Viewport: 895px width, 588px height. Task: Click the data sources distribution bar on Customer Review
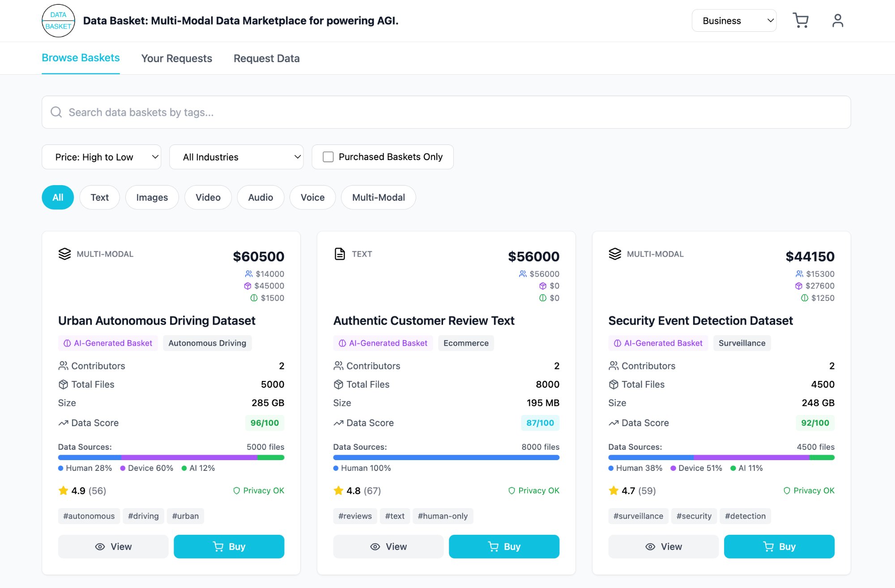(x=446, y=457)
